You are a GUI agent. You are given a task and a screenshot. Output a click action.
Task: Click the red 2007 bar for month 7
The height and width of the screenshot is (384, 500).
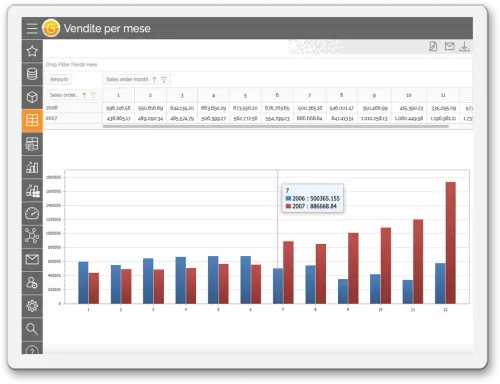point(288,272)
